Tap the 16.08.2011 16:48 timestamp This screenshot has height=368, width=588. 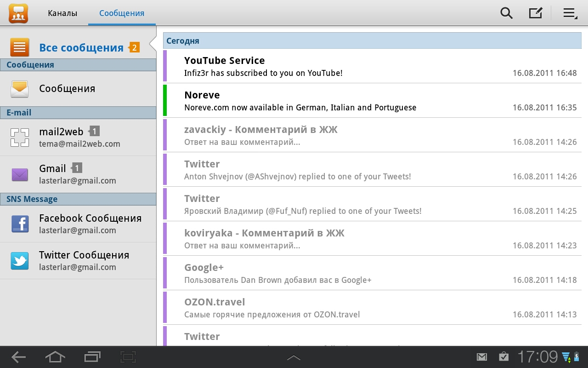544,73
